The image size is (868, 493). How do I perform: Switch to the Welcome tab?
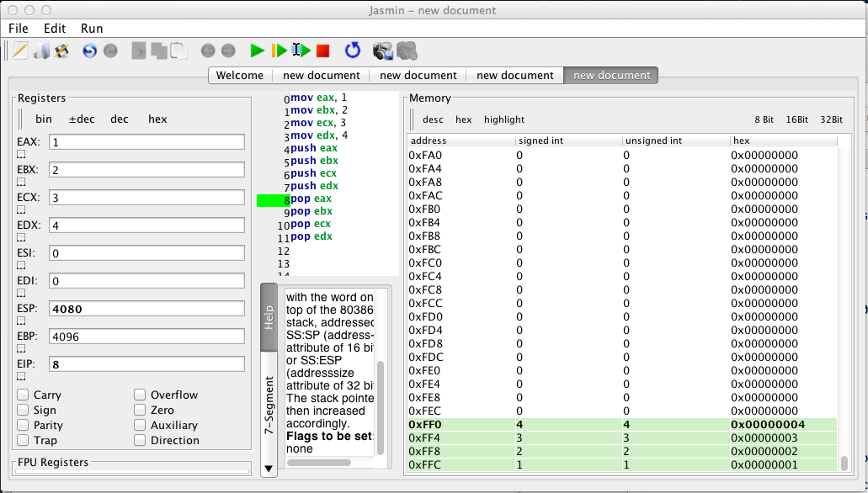coord(240,76)
